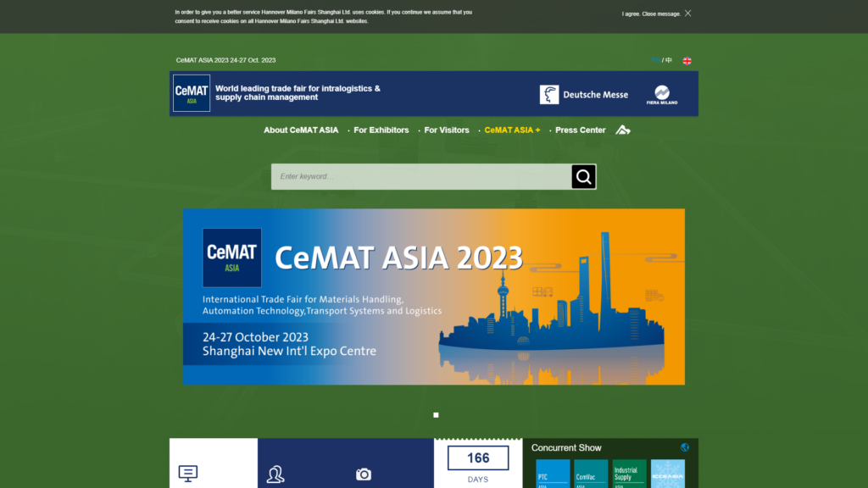868x488 pixels.
Task: Click the magnifying glass search button
Action: tap(583, 176)
